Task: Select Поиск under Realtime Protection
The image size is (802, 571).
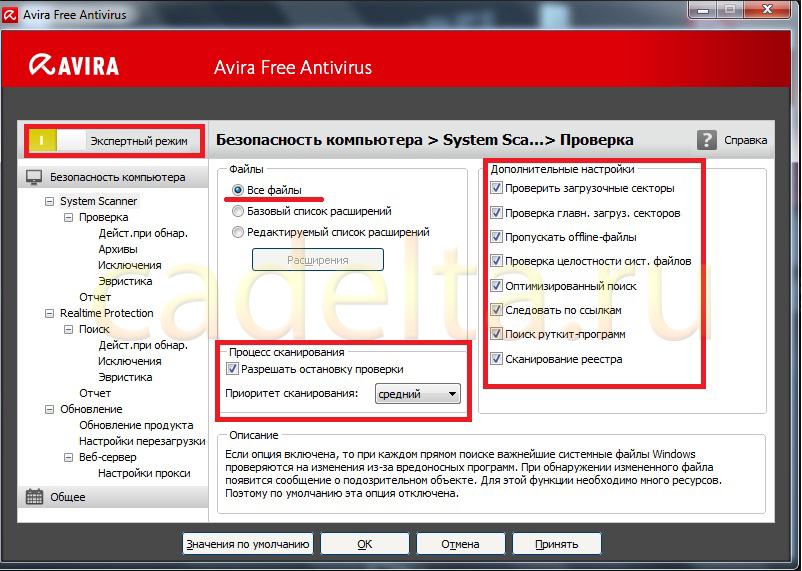Action: [94, 329]
